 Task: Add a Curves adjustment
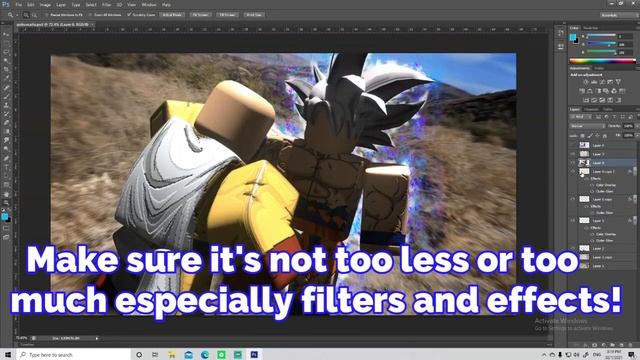[602, 82]
